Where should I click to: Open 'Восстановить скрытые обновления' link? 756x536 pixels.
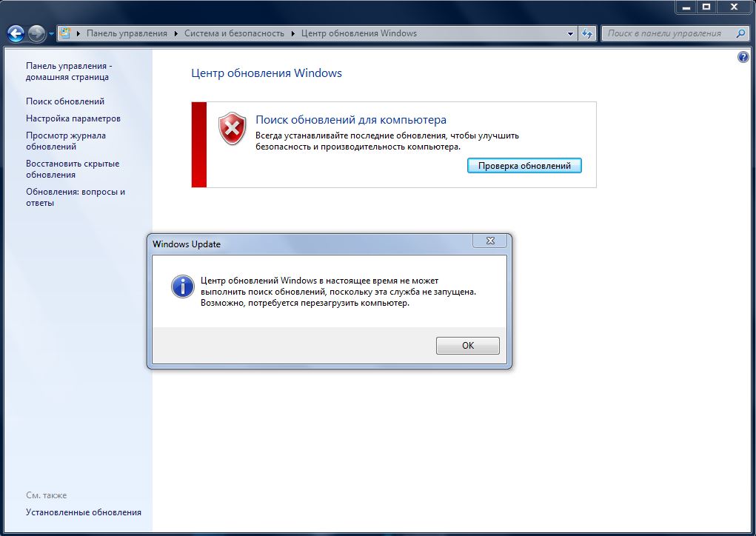point(73,169)
